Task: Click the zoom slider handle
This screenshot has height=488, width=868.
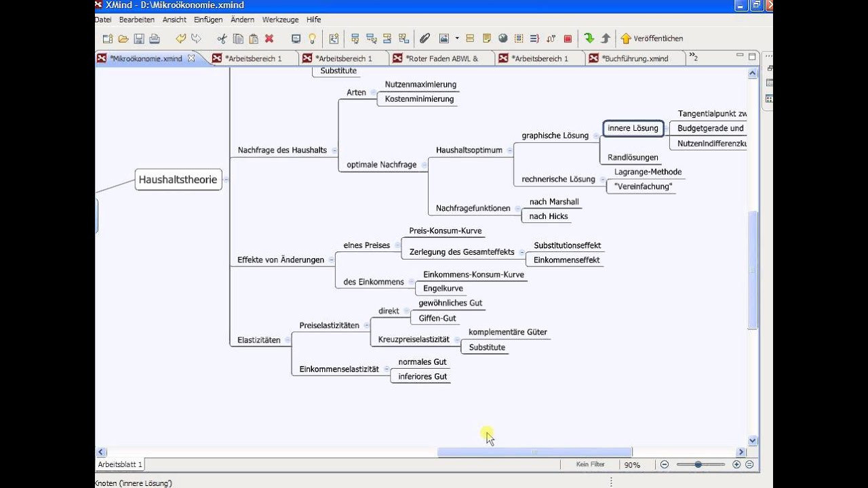Action: point(698,464)
